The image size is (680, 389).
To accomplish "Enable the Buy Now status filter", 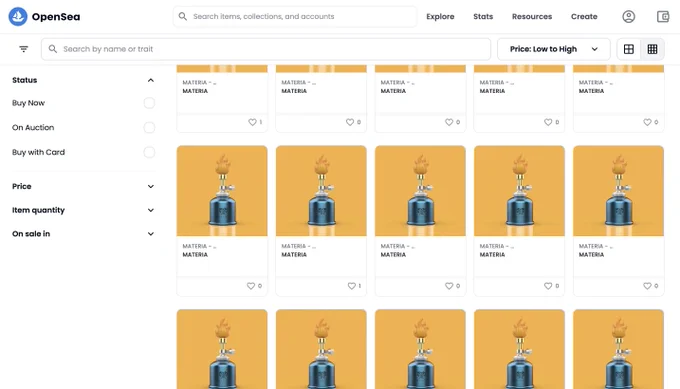I will point(149,103).
